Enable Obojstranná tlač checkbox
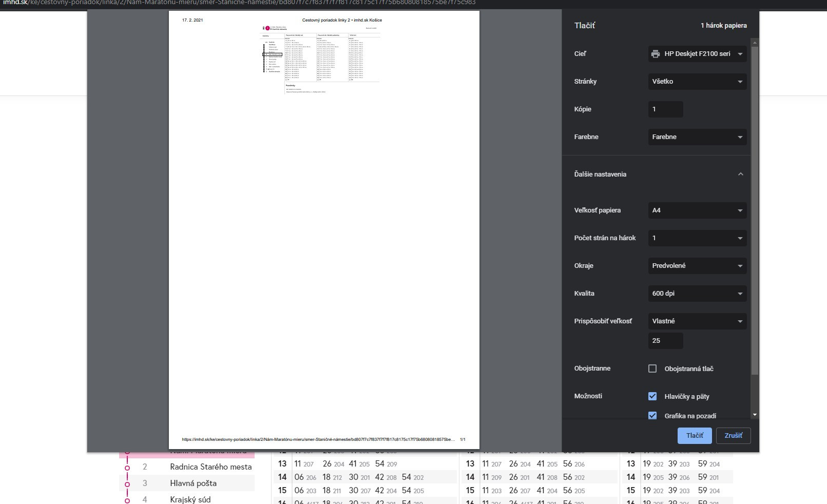 652,369
